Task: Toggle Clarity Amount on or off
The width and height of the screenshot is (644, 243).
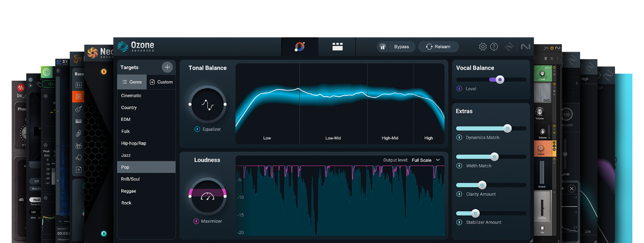Action: click(x=459, y=194)
